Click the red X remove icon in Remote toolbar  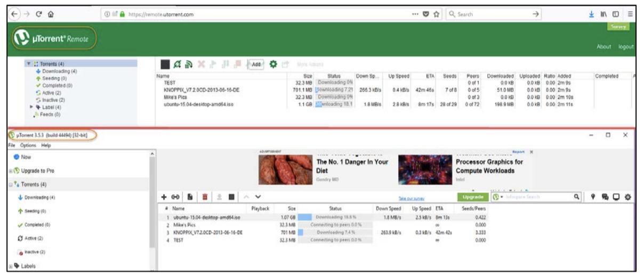point(202,64)
